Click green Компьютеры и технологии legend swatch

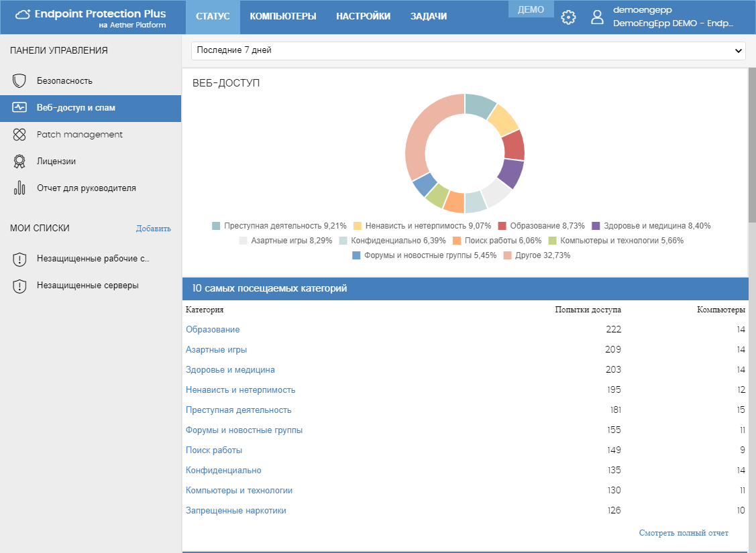[552, 241]
